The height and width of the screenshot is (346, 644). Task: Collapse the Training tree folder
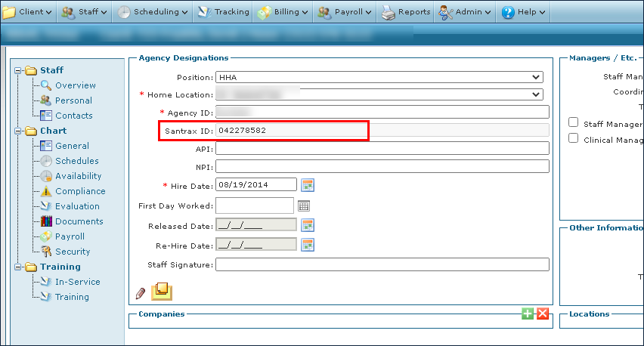click(x=18, y=267)
